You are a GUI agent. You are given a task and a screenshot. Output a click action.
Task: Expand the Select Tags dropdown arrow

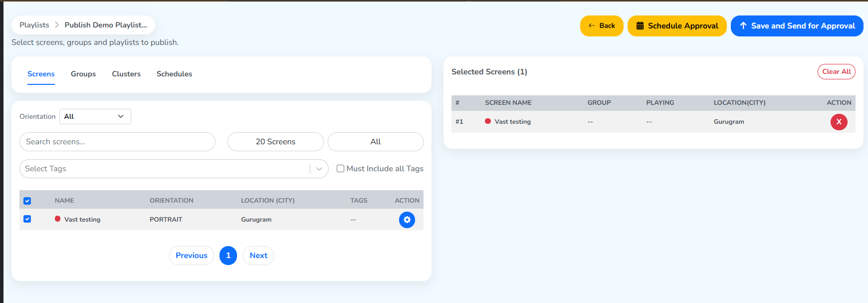[319, 169]
